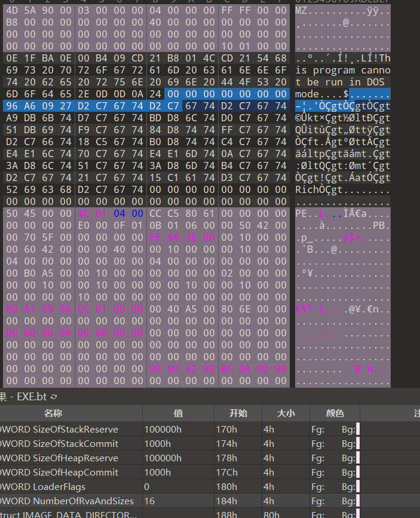
Task: Click start offset 188h
Action: pyautogui.click(x=226, y=514)
